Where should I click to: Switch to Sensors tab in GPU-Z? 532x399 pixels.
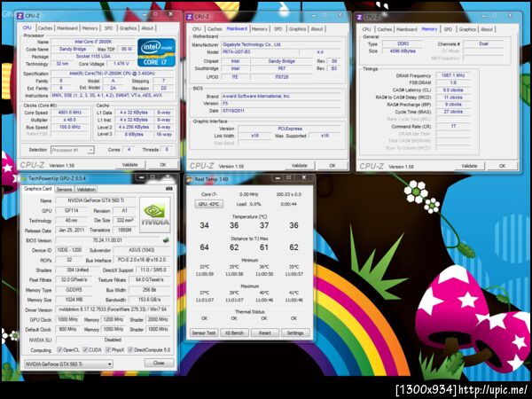pos(64,190)
